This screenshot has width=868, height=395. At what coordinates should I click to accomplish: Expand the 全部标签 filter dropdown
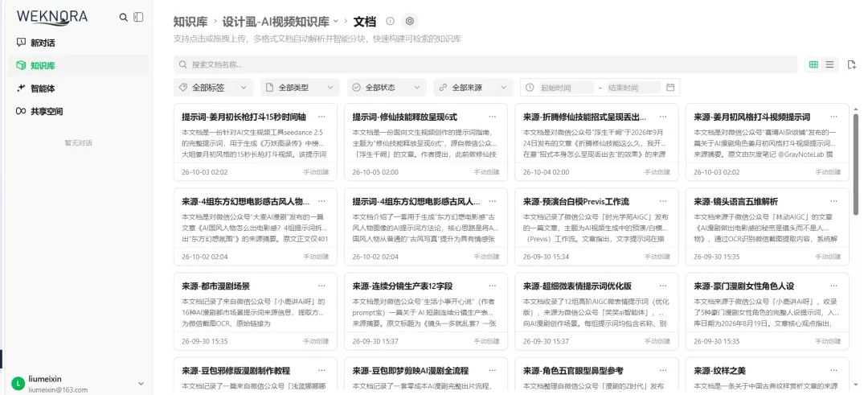click(x=213, y=88)
